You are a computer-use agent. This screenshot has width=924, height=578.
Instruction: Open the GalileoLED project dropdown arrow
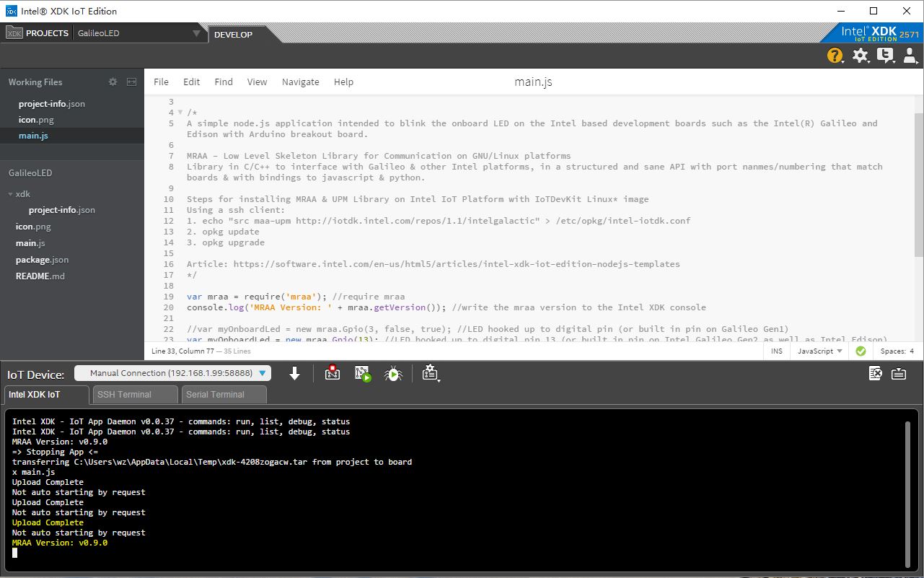196,33
